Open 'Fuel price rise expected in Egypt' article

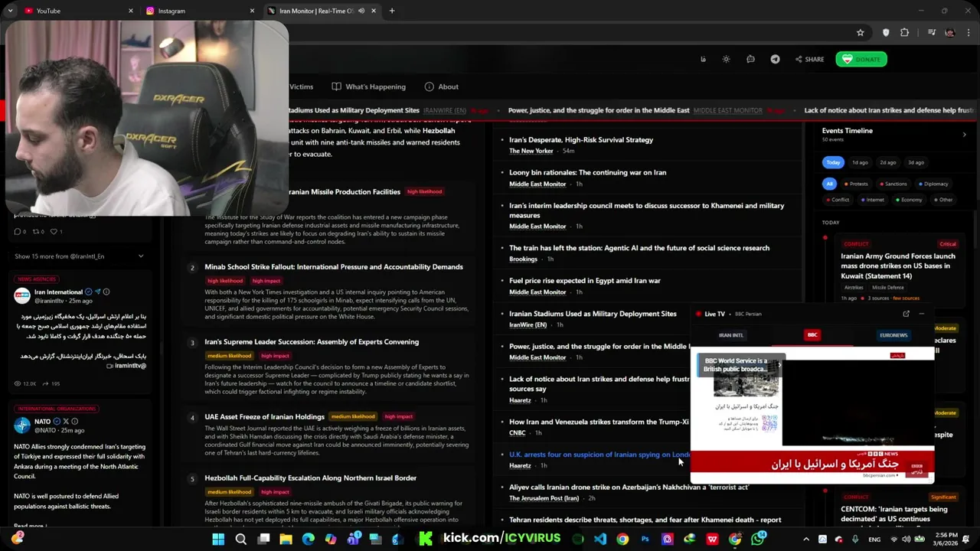(584, 281)
